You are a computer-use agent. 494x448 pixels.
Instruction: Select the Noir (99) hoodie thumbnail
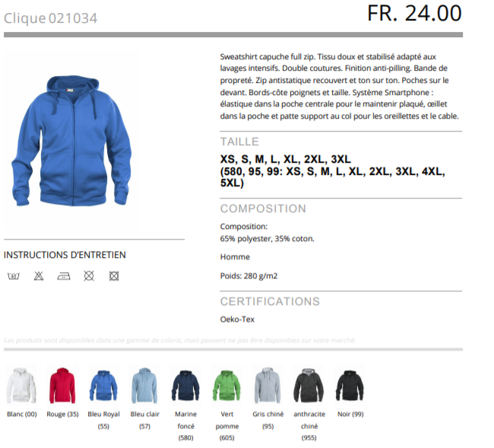point(350,386)
